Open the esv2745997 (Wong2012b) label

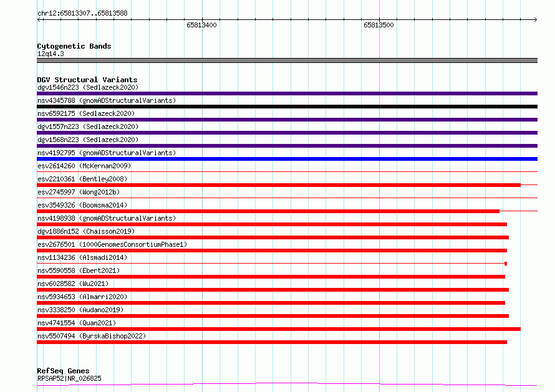79,192
